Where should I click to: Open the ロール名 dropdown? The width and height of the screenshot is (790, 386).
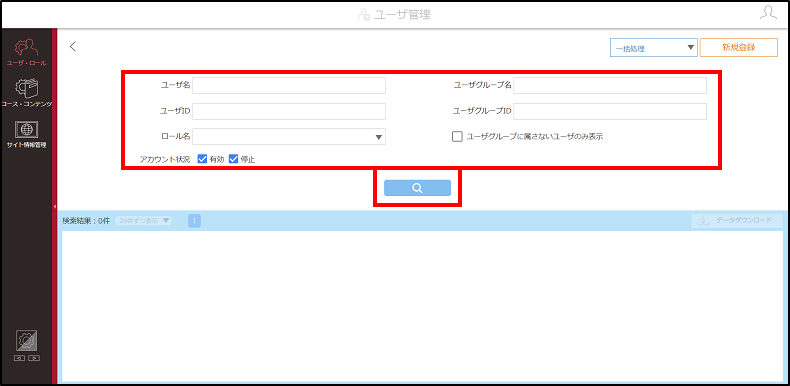[289, 137]
